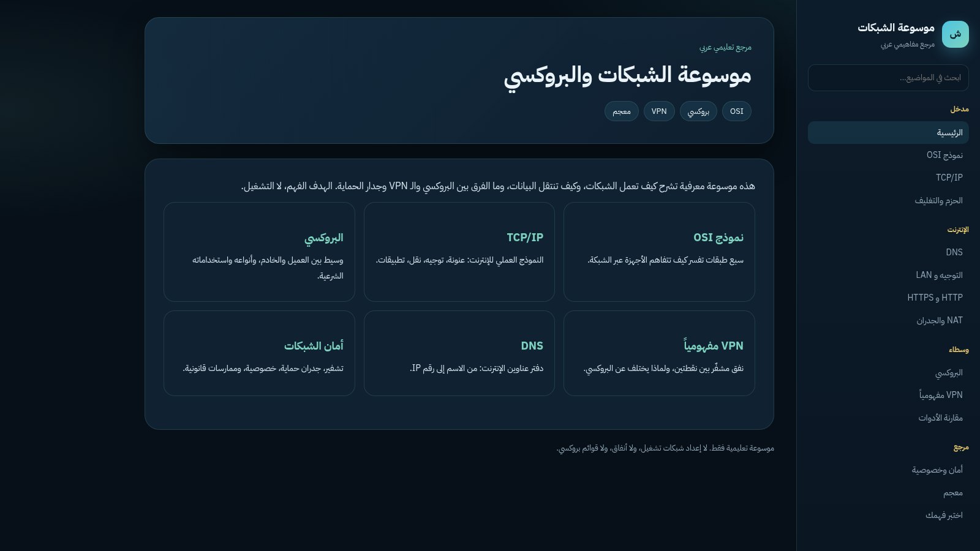Image resolution: width=980 pixels, height=551 pixels.
Task: Click the OSI tag chip in header
Action: 737,111
